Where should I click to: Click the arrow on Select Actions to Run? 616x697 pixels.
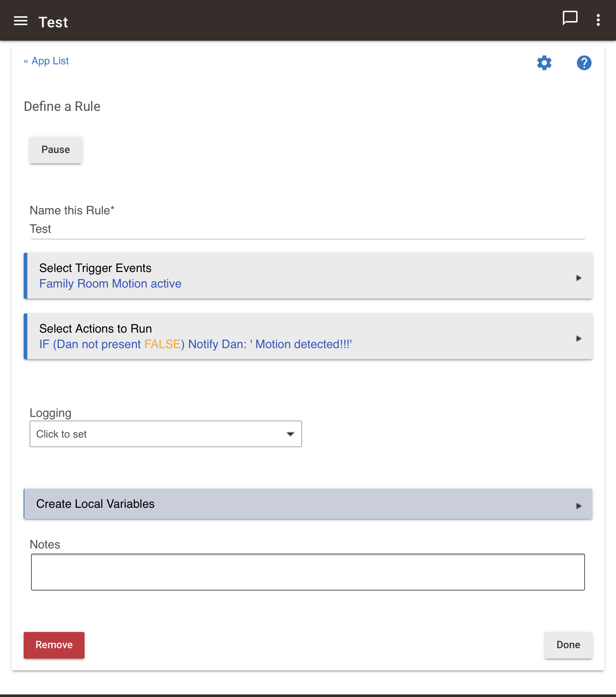click(x=579, y=339)
